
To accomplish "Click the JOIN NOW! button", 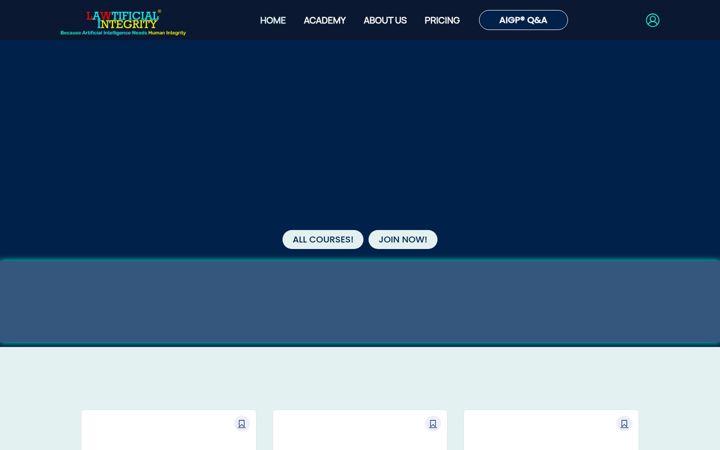I will pyautogui.click(x=403, y=240).
